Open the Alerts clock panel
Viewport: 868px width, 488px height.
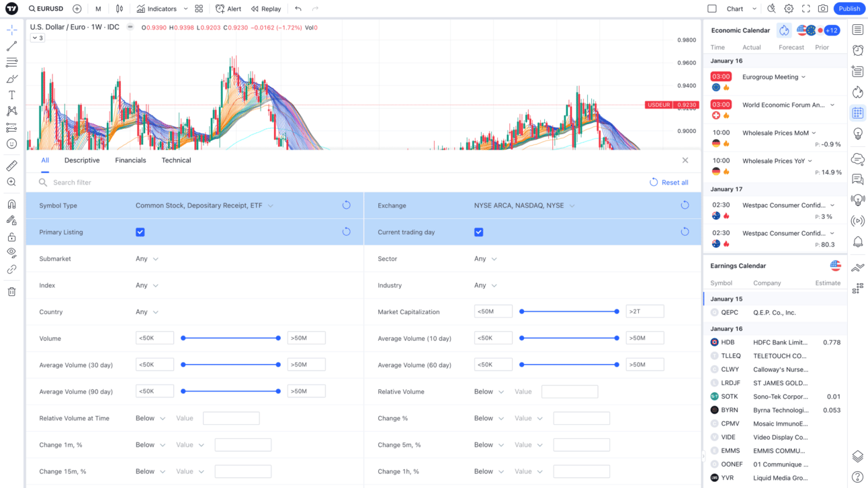pos(858,50)
